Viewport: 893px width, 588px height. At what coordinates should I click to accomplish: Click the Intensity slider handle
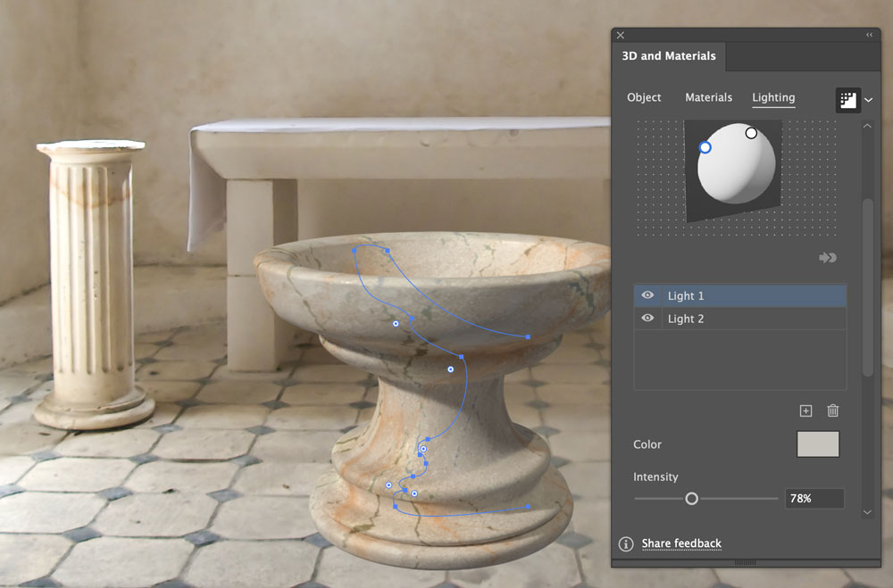(691, 499)
